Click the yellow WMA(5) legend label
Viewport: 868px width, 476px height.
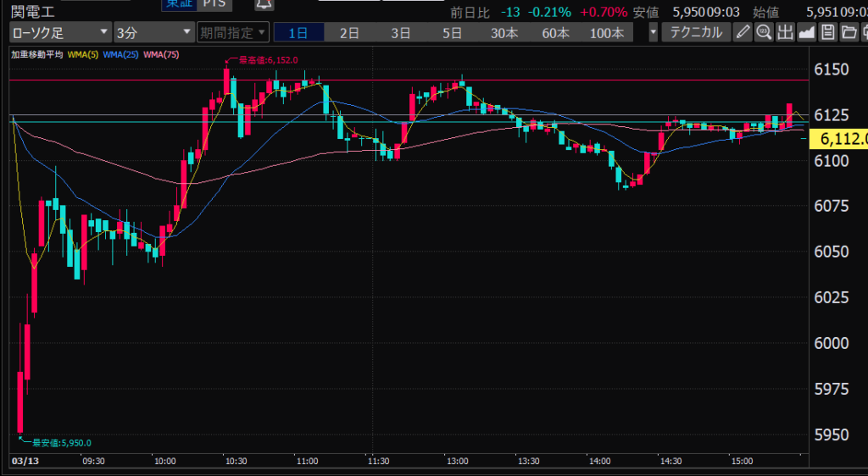[x=83, y=55]
